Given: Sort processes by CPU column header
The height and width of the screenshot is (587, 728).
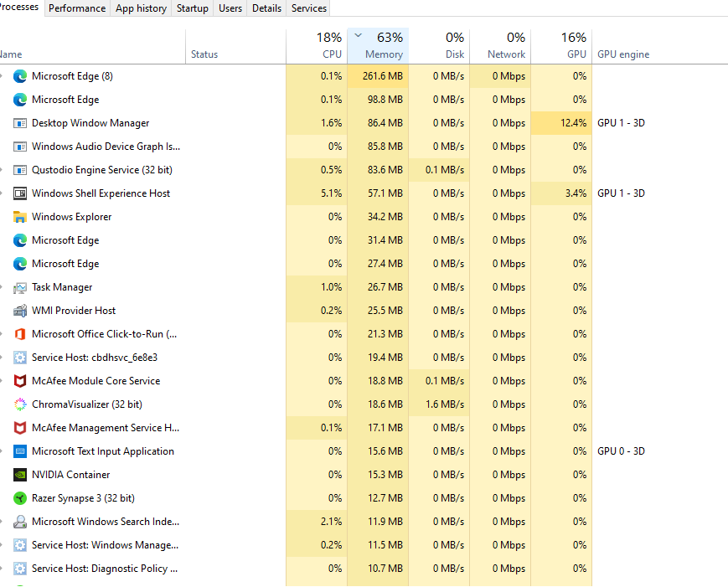Looking at the screenshot, I should (x=317, y=45).
